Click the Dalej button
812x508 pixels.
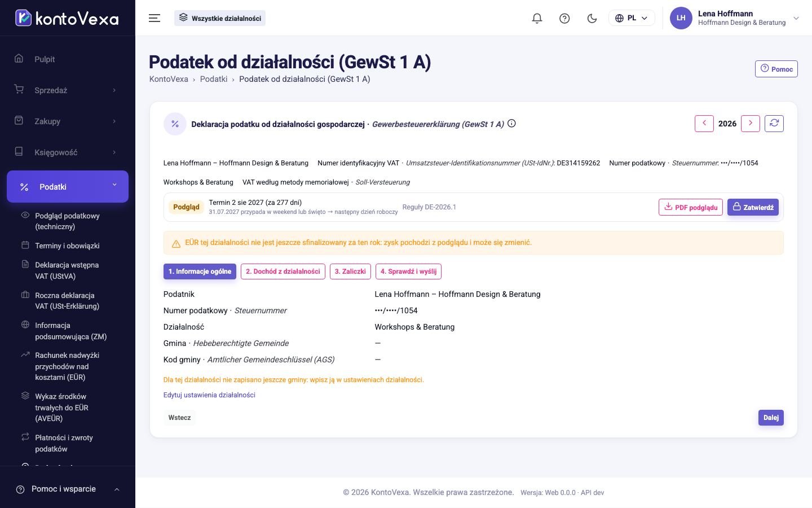[x=771, y=418]
